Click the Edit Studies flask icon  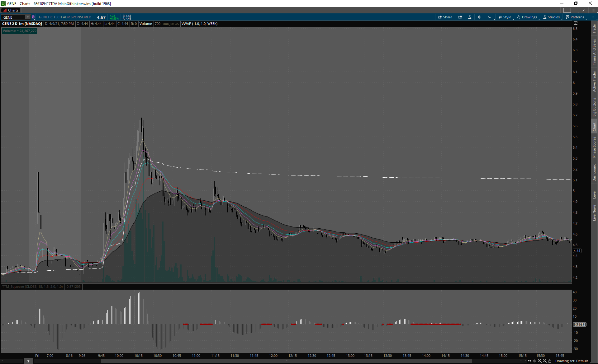click(470, 17)
